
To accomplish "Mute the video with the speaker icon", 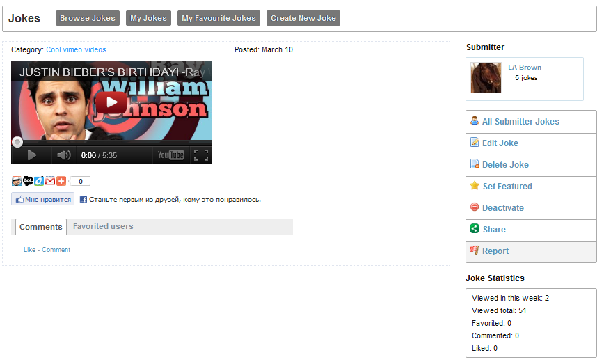I will 64,155.
